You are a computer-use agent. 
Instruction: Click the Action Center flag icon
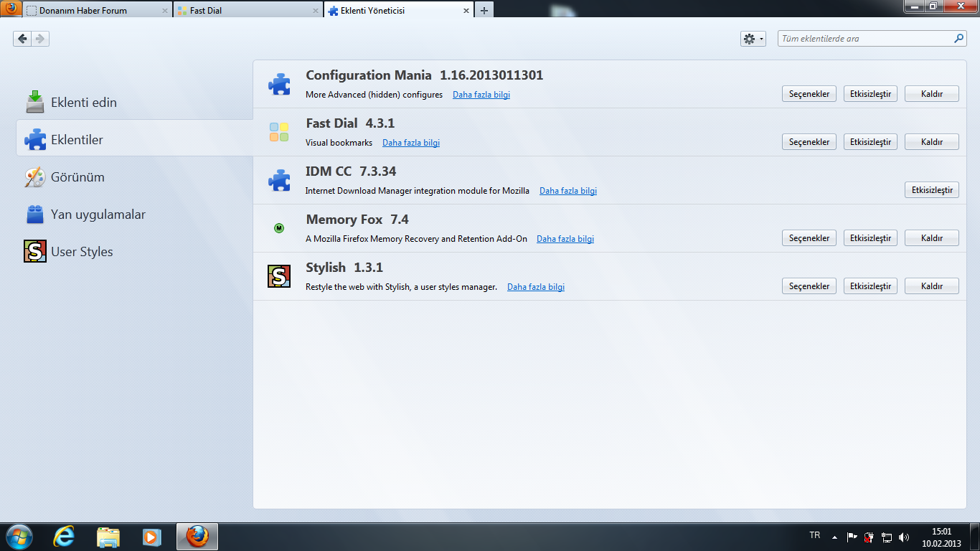[x=852, y=537]
